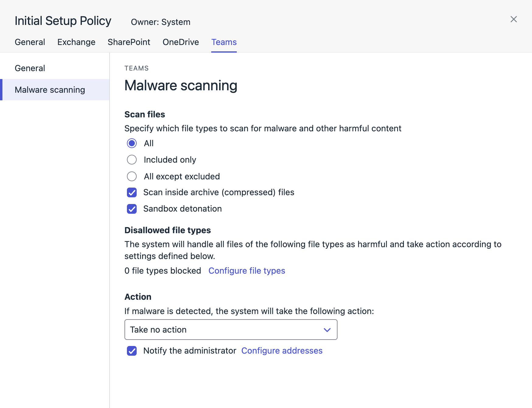The image size is (532, 408).
Task: Close the Initial Setup Policy dialog
Action: [513, 19]
